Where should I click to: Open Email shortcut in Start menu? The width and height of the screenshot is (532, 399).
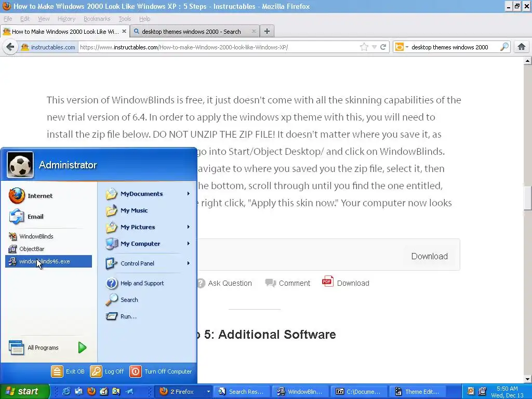click(26, 217)
